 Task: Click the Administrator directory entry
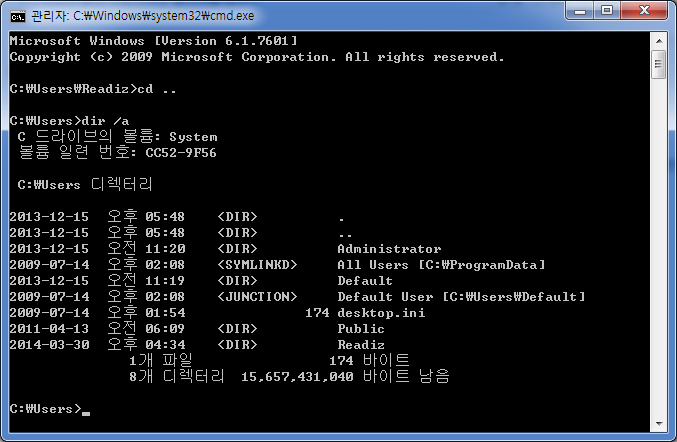click(x=389, y=249)
